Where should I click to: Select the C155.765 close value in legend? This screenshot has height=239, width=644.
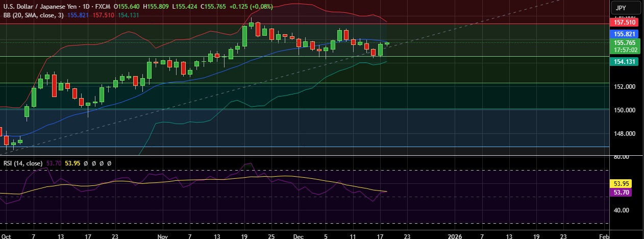pos(214,7)
